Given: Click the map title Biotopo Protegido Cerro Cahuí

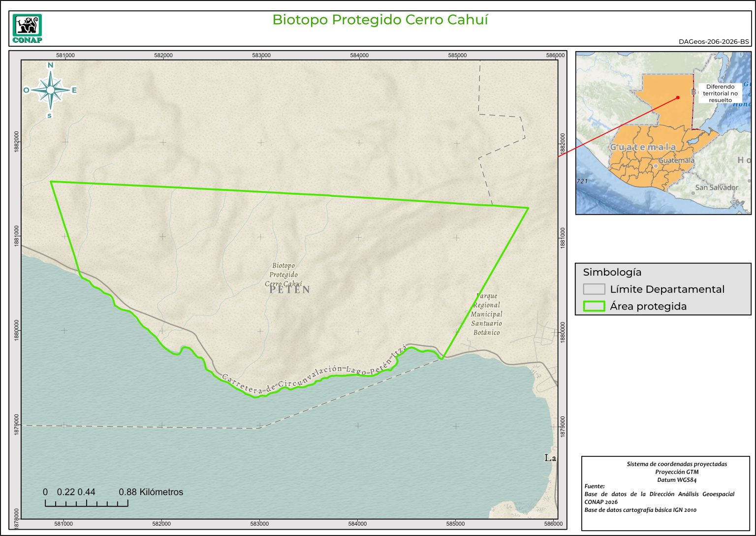Looking at the screenshot, I should point(380,20).
